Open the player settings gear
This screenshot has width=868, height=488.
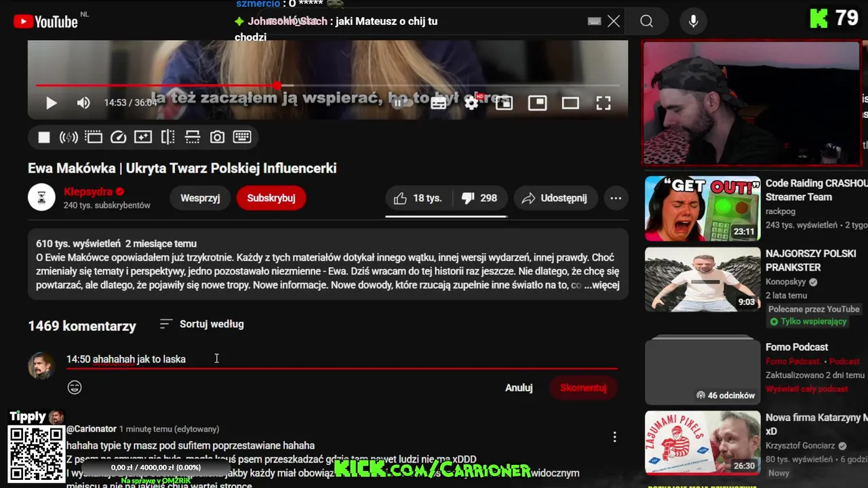(x=472, y=102)
